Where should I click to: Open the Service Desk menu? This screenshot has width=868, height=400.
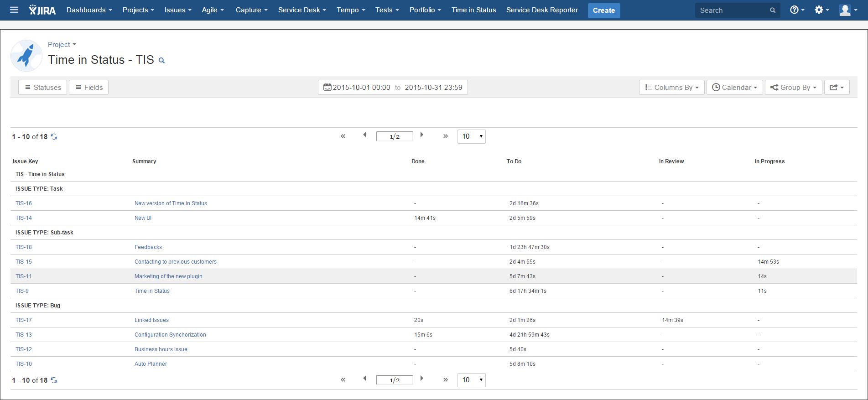[302, 10]
